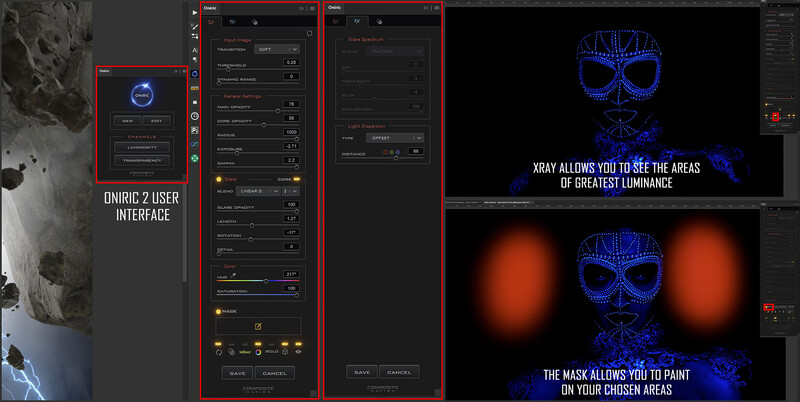The height and width of the screenshot is (402, 800).
Task: Toggle the red channel dot beside Distance
Action: (385, 152)
